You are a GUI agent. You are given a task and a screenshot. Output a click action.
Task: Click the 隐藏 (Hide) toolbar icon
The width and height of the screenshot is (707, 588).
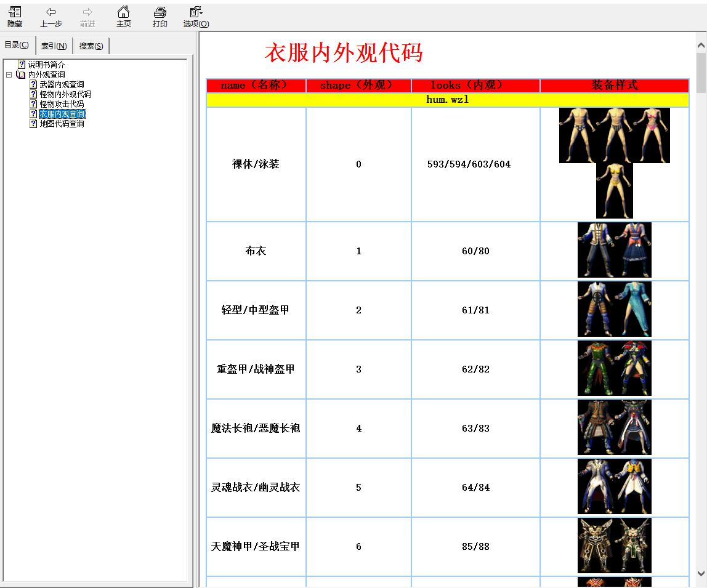[x=15, y=17]
